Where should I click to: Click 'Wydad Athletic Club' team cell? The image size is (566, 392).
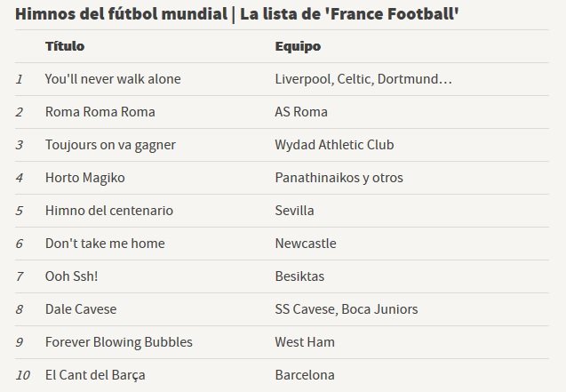click(335, 145)
